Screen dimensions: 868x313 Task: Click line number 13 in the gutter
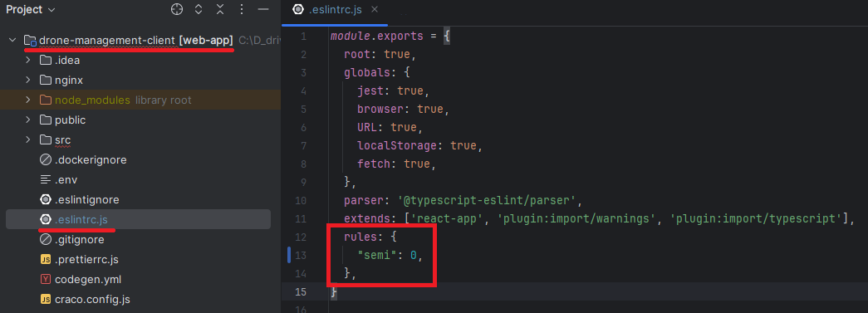pos(300,255)
